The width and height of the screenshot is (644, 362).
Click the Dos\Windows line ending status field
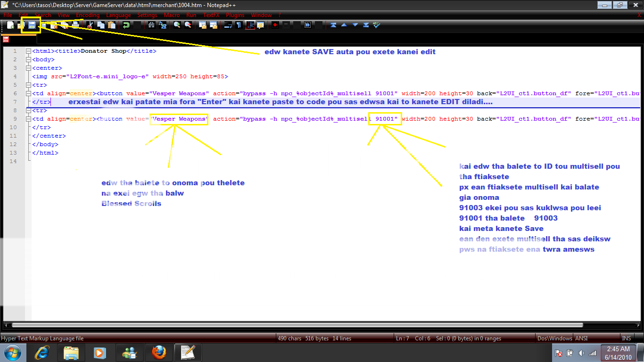coord(554,338)
